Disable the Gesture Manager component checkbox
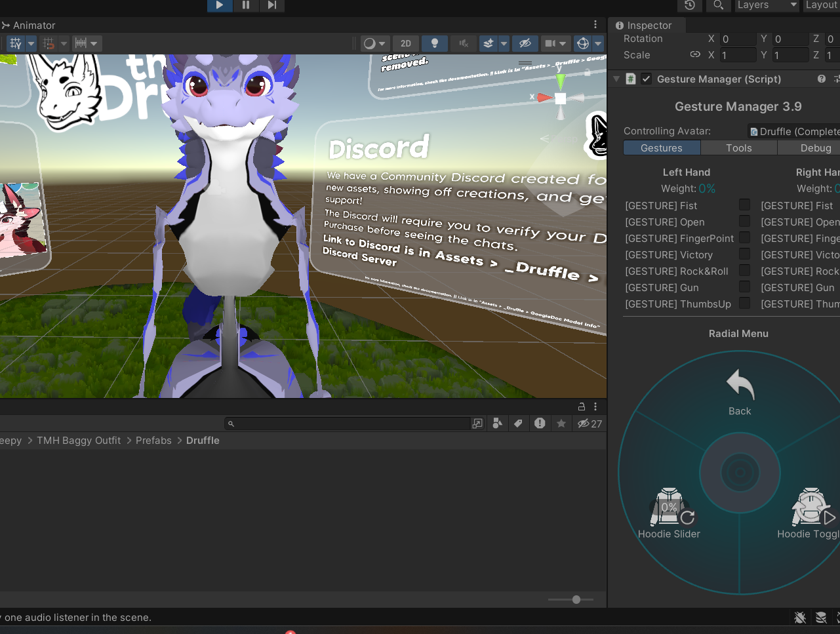 tap(646, 79)
